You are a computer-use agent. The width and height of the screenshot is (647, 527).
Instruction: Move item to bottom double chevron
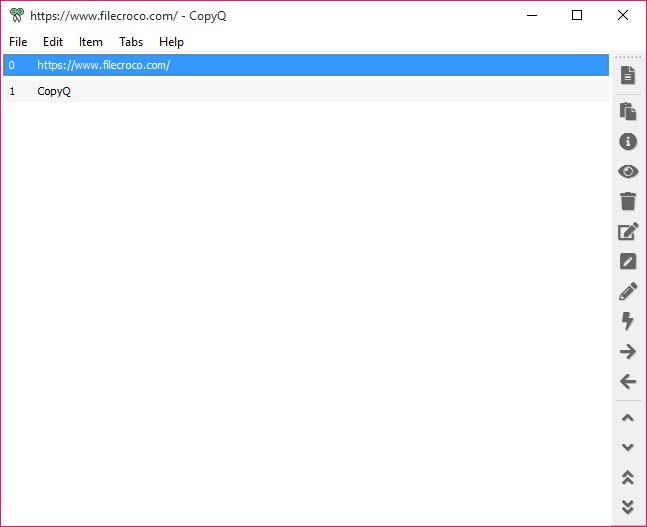click(628, 507)
